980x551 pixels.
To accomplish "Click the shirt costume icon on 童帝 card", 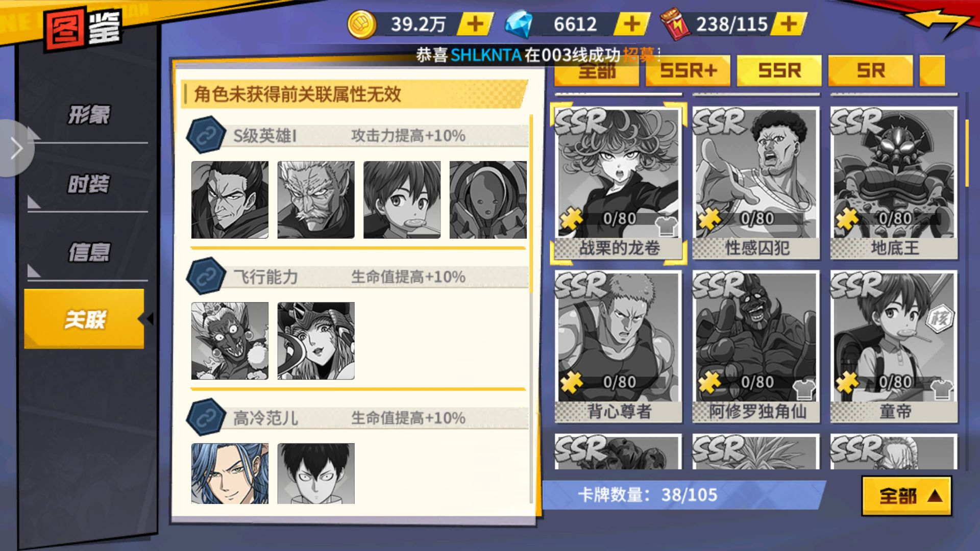I will click(x=942, y=390).
